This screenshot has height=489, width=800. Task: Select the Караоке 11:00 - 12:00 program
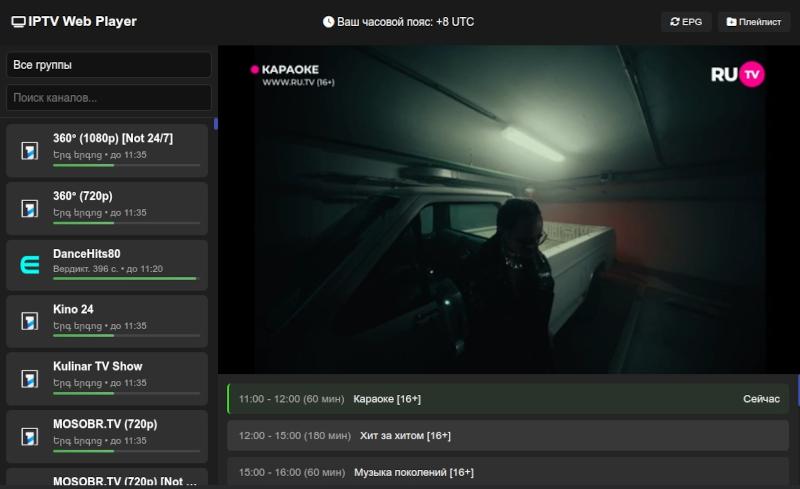coord(508,399)
